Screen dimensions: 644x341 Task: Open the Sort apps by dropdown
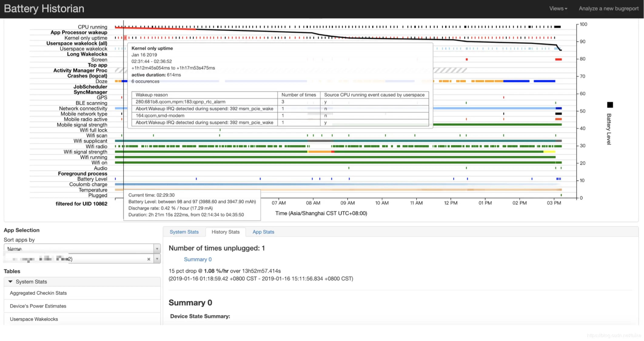click(x=82, y=248)
